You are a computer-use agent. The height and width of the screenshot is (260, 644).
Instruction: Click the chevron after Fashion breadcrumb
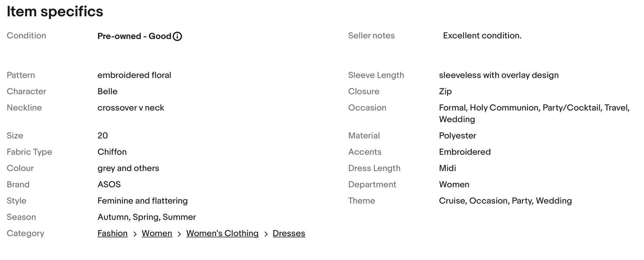click(x=135, y=234)
